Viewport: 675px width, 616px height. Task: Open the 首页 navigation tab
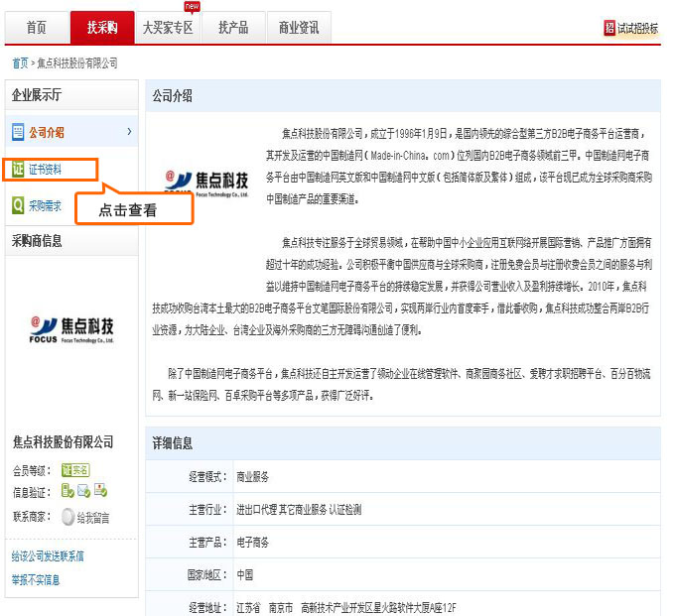pyautogui.click(x=37, y=28)
